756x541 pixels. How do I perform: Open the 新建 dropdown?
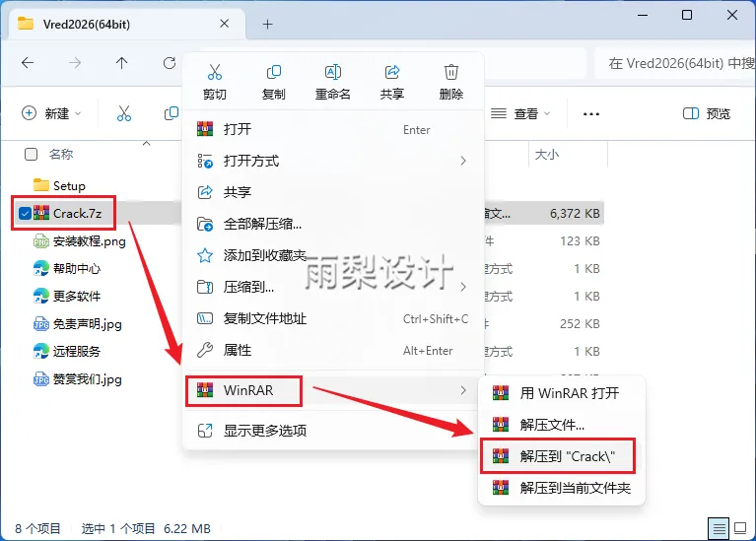click(x=51, y=113)
